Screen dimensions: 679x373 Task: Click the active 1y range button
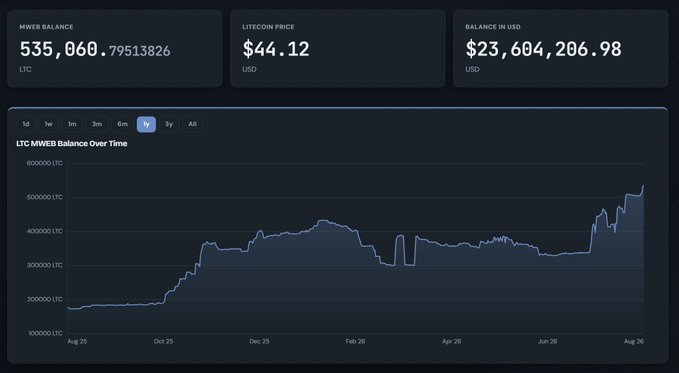click(146, 124)
